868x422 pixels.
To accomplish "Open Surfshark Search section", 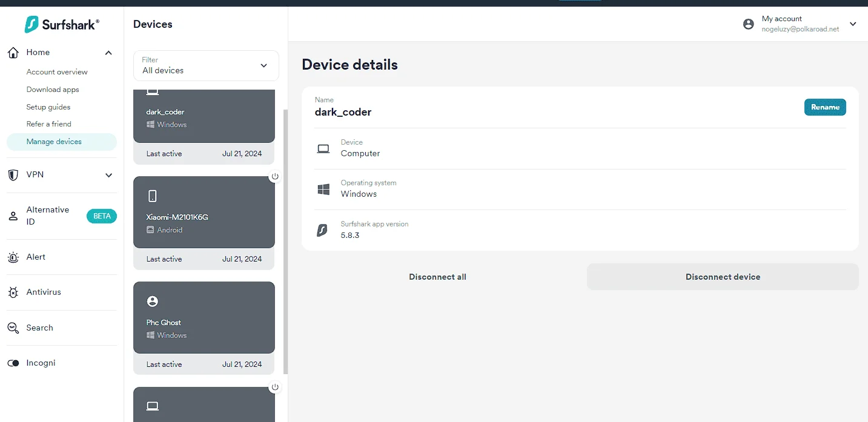I will 39,328.
